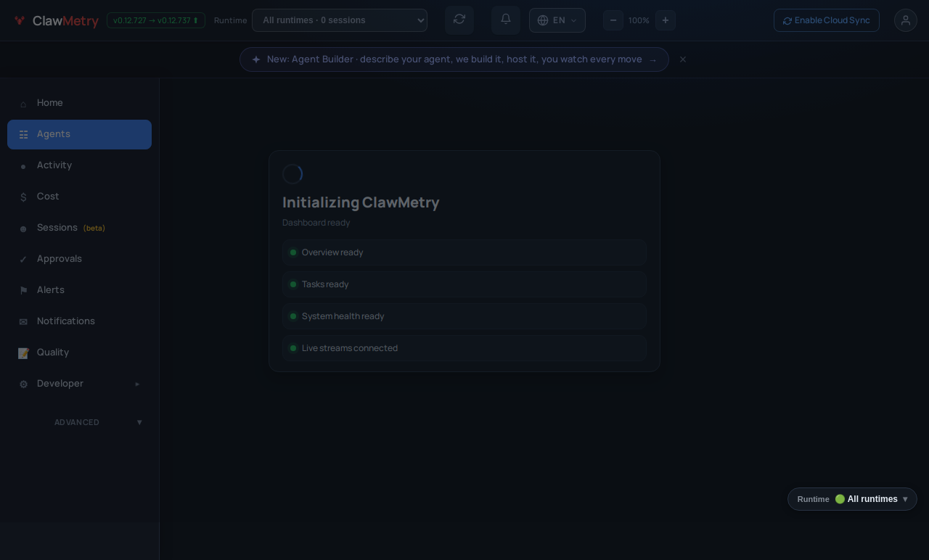Click the Tasks ready status row

pos(464,284)
